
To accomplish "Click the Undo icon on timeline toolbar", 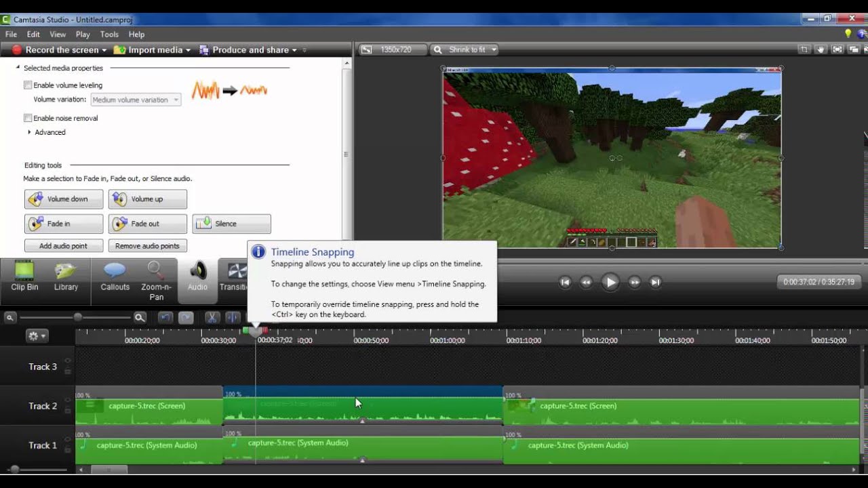I will coord(165,317).
